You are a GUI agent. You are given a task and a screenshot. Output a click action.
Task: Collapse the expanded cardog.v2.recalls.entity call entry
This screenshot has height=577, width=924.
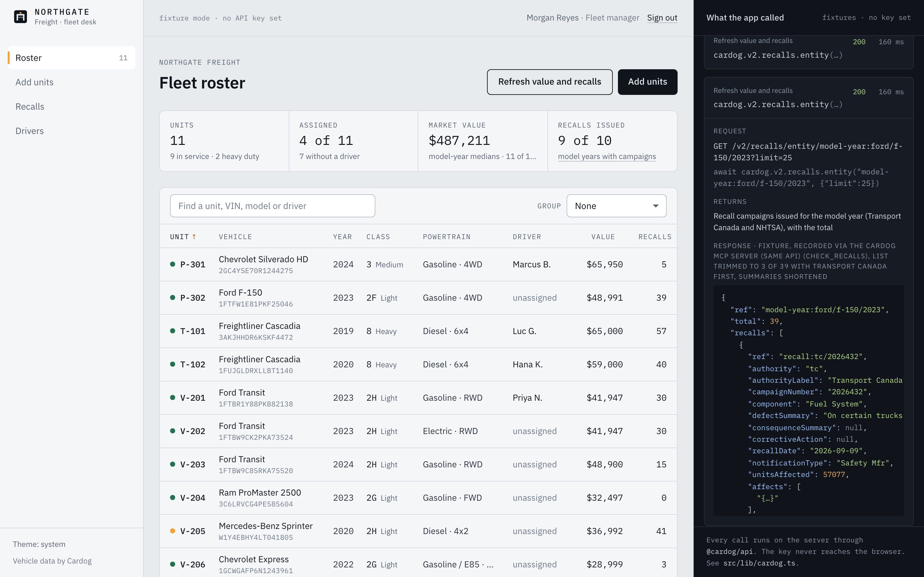coord(808,98)
